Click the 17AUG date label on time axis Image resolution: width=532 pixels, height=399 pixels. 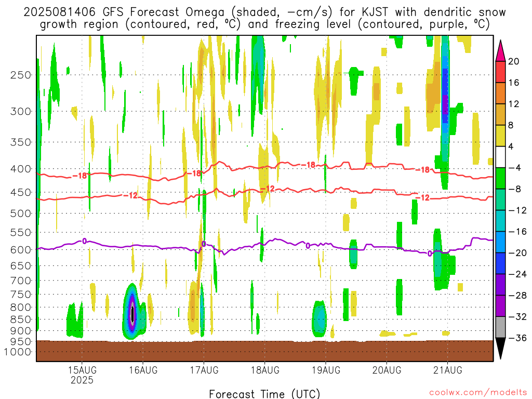coord(204,370)
